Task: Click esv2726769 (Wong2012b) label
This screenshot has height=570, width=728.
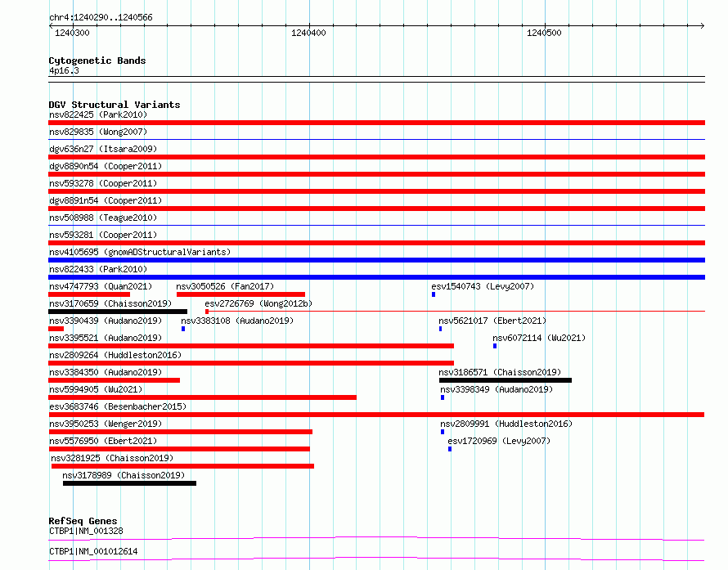Action: point(258,303)
